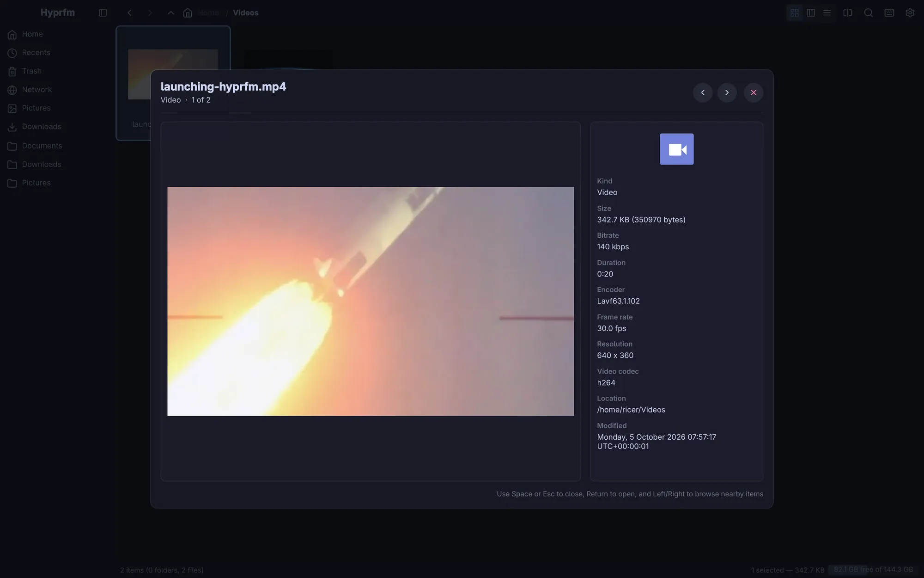This screenshot has height=578, width=924.
Task: Click the free disk space status indicator
Action: click(873, 570)
